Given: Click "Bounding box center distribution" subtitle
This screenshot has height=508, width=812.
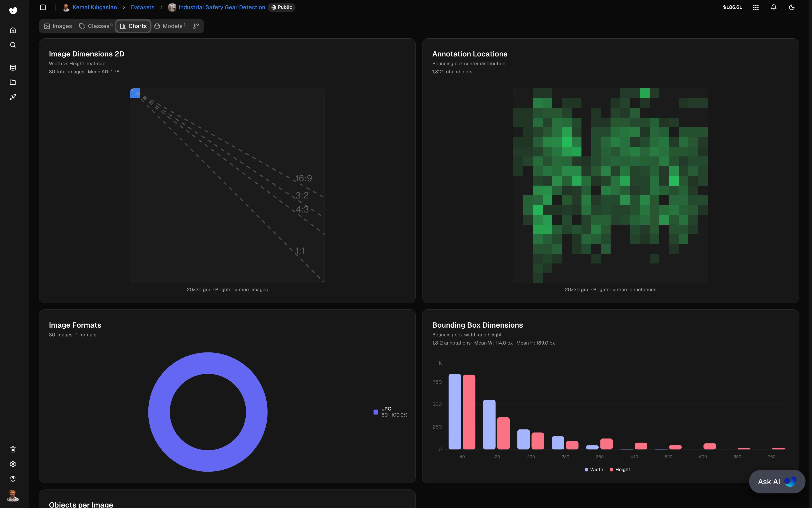Looking at the screenshot, I should pyautogui.click(x=469, y=64).
